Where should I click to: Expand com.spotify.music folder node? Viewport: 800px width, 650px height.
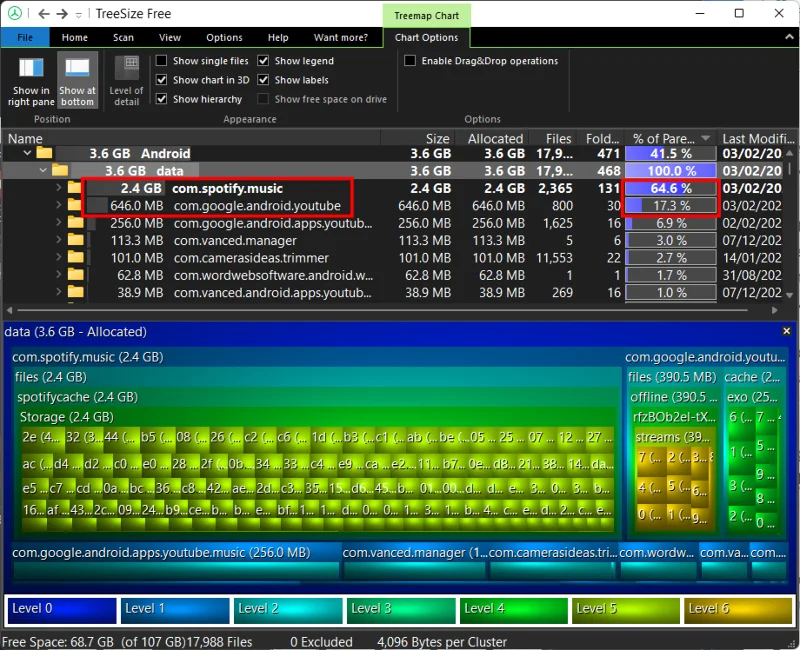point(59,188)
